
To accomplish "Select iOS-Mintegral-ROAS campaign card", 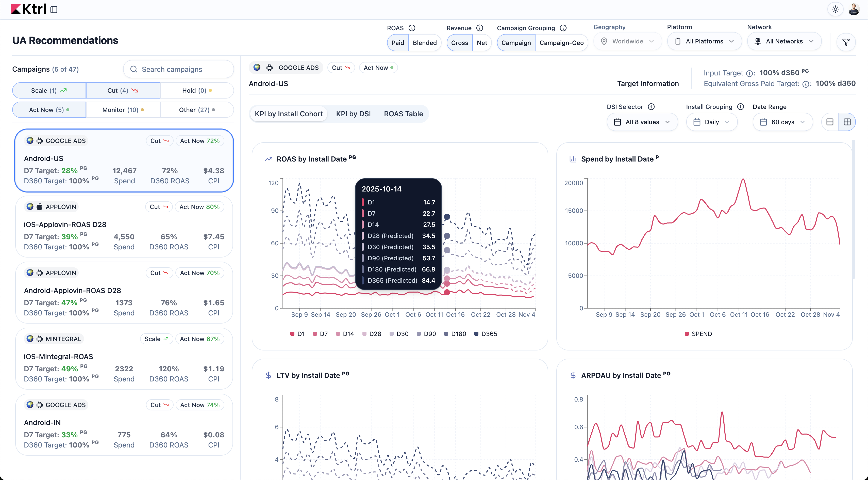I will pyautogui.click(x=124, y=358).
